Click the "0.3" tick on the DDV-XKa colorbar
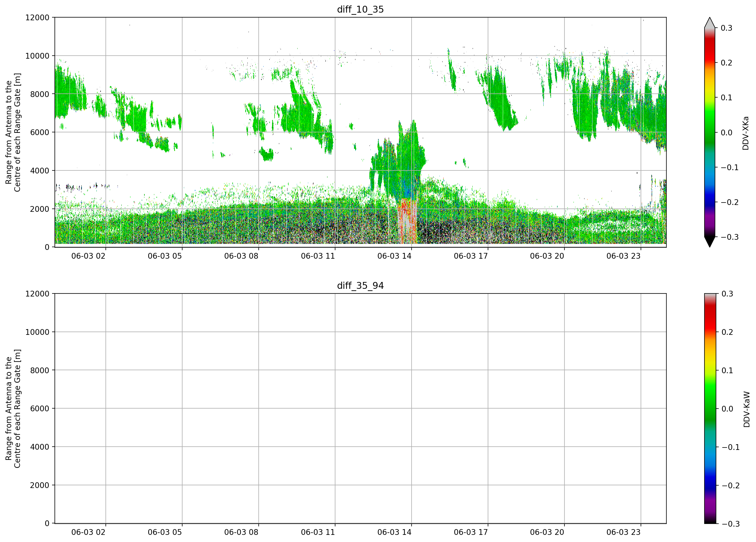This screenshot has height=542, width=756. [726, 28]
